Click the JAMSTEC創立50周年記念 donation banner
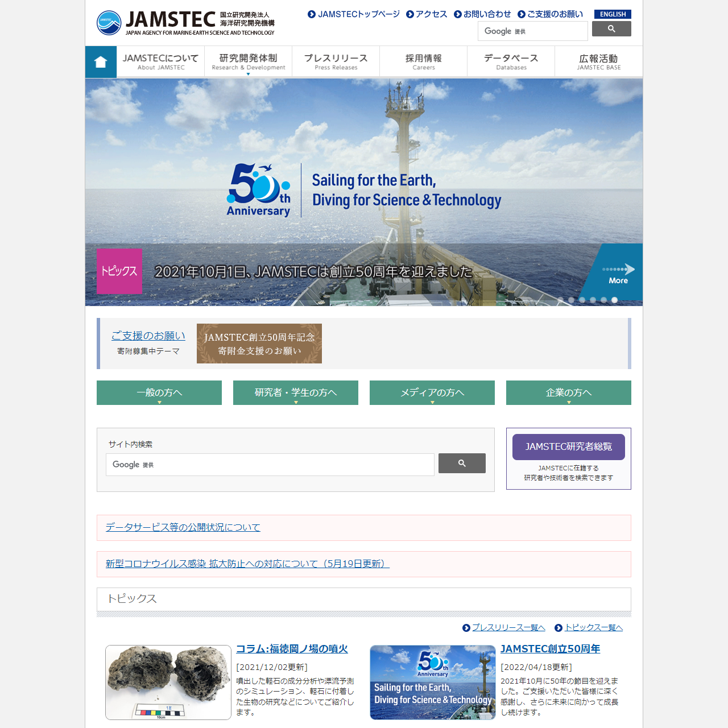The width and height of the screenshot is (728, 728). click(259, 344)
